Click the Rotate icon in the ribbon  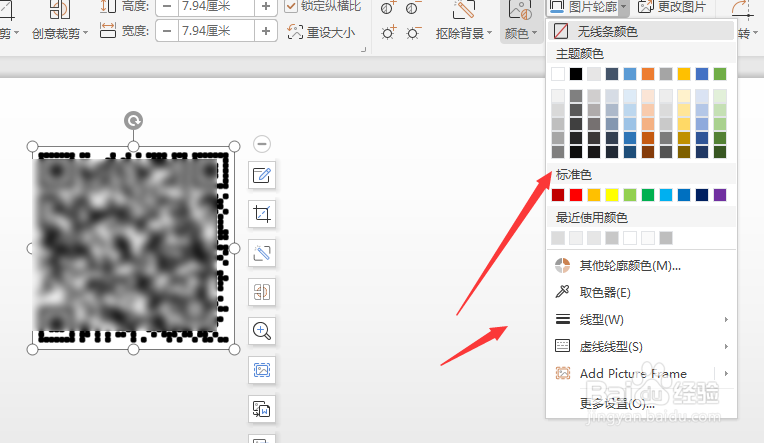coord(742,10)
